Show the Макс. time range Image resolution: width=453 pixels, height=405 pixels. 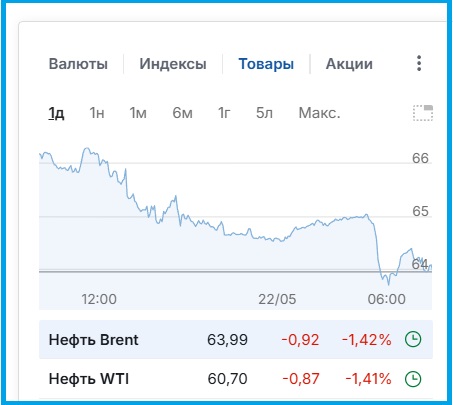click(x=319, y=113)
